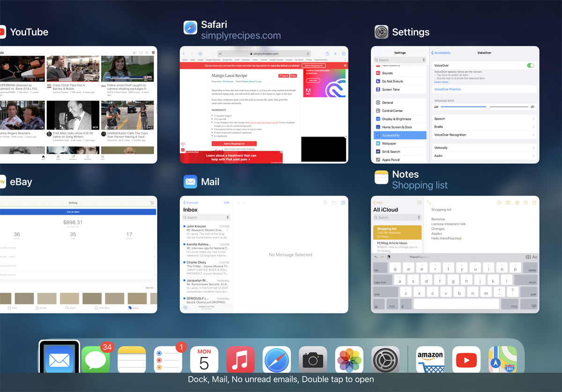The width and height of the screenshot is (562, 392).
Task: Open the Camera app in the dock
Action: coord(313,360)
